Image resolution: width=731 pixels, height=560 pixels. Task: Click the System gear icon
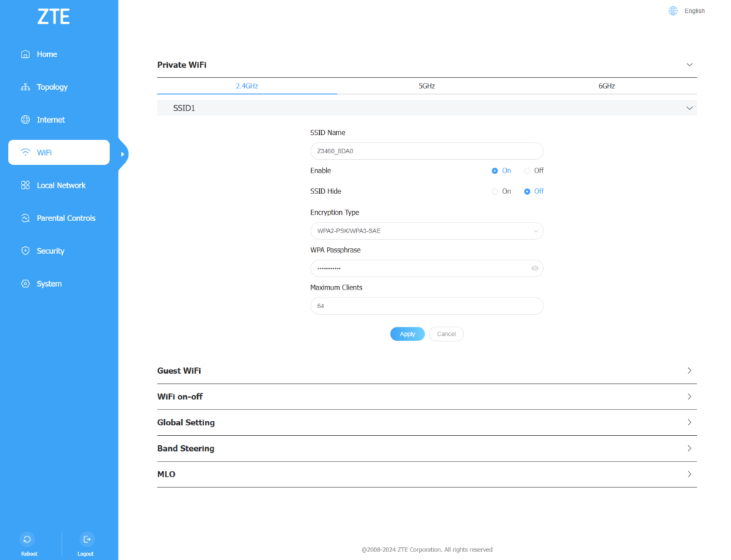pos(26,284)
